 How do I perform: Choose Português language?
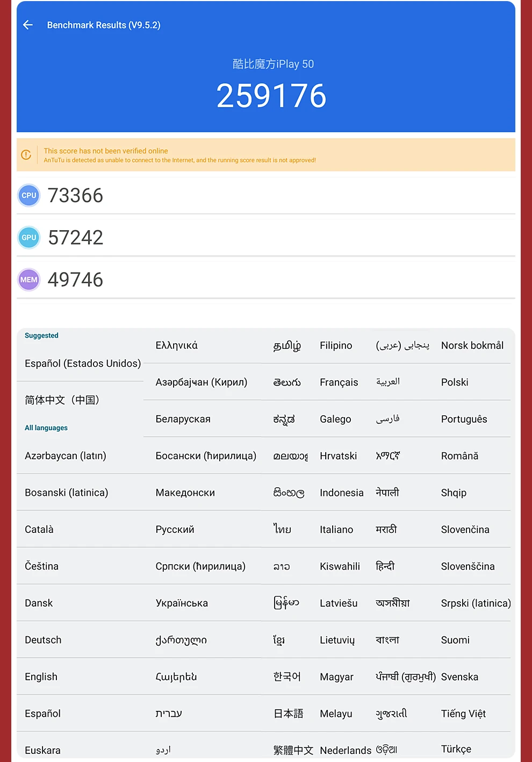click(x=464, y=419)
